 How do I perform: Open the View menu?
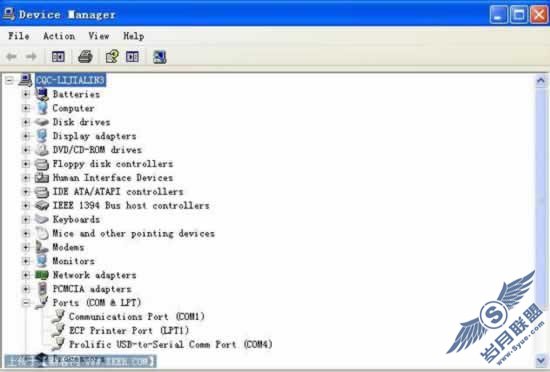pos(99,36)
